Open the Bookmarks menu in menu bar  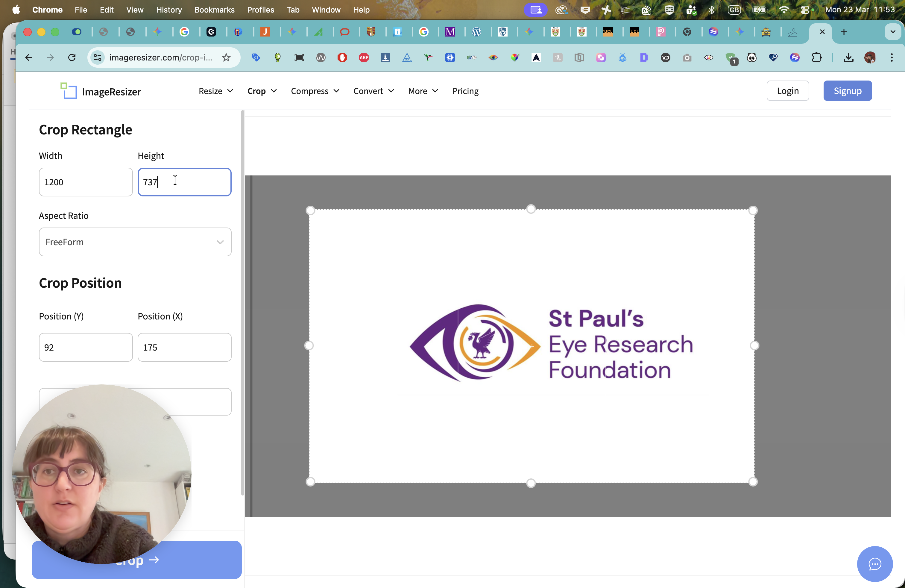pyautogui.click(x=214, y=10)
